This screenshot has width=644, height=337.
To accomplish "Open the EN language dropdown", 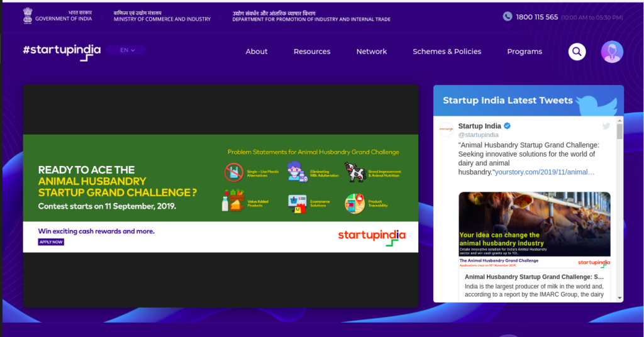I will point(126,50).
